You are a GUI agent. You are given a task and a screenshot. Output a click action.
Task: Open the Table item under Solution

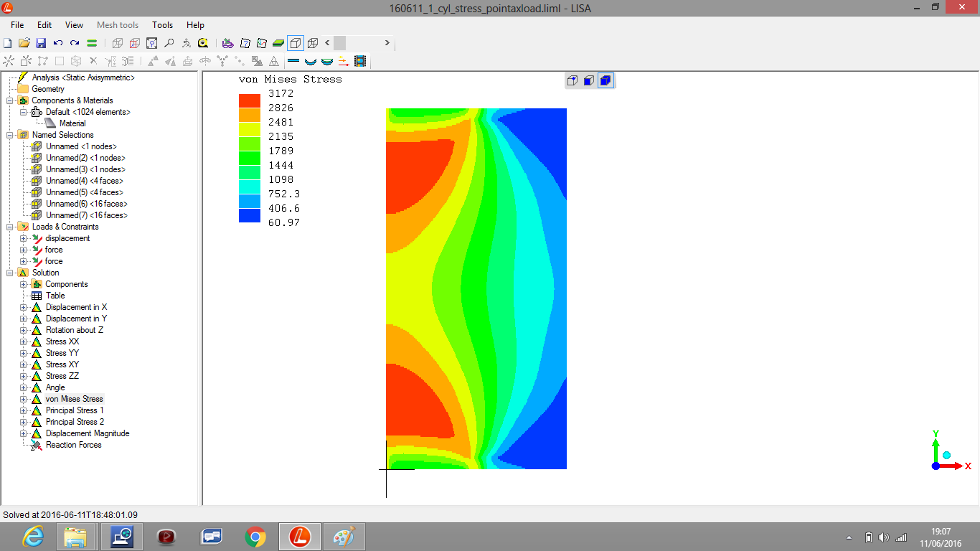(55, 296)
